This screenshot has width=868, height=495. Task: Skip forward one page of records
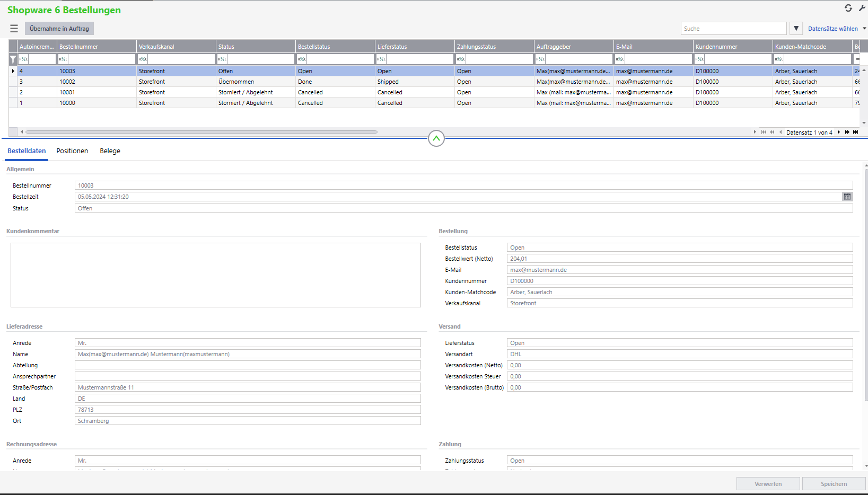tap(847, 132)
